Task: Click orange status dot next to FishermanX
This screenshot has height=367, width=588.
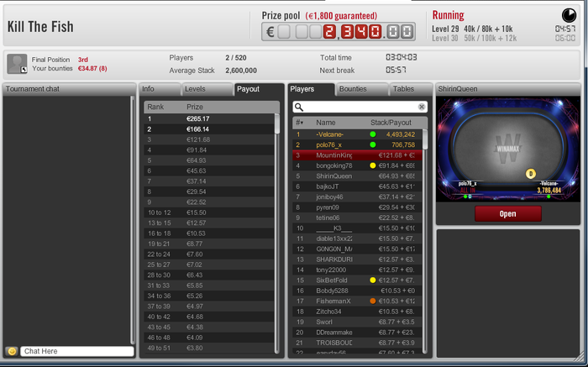Action: click(x=373, y=301)
